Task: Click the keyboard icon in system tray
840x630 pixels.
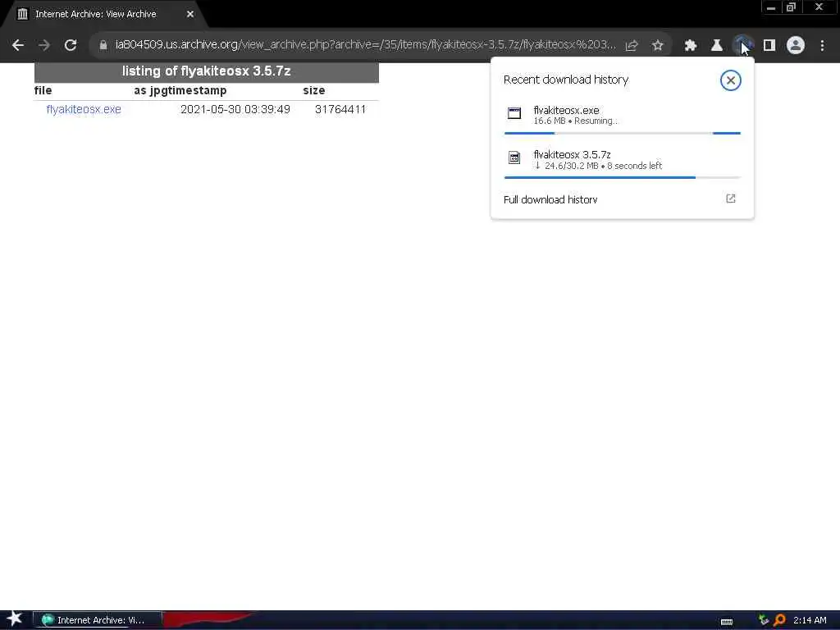Action: click(x=727, y=622)
